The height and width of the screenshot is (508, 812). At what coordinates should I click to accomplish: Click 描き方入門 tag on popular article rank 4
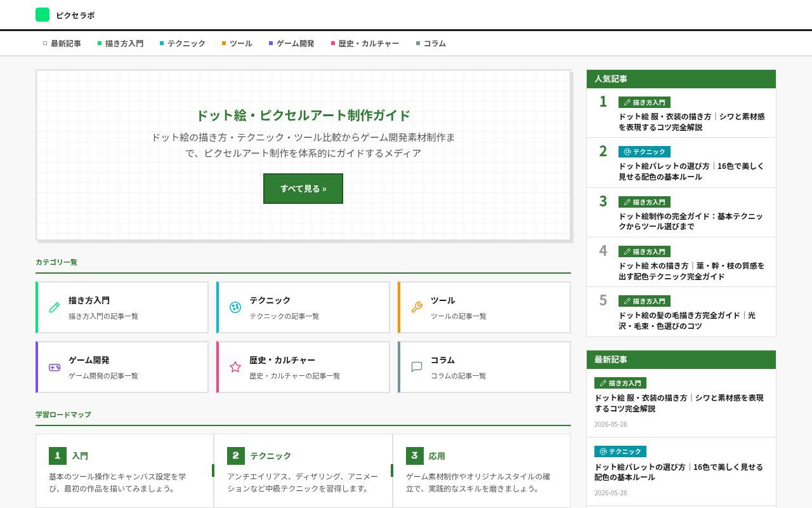tap(645, 251)
